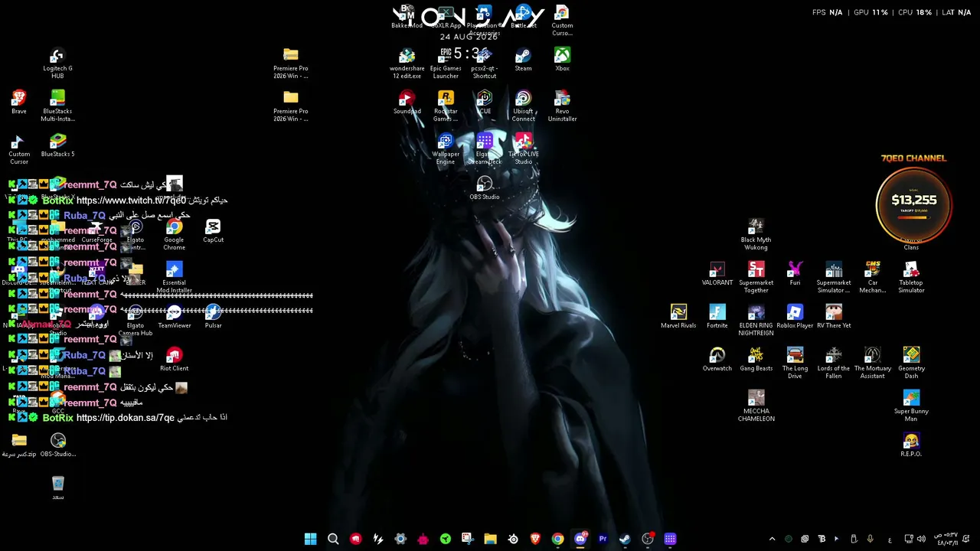980x551 pixels.
Task: Open Ubisoft Connect desktop shortcut
Action: coord(524,106)
